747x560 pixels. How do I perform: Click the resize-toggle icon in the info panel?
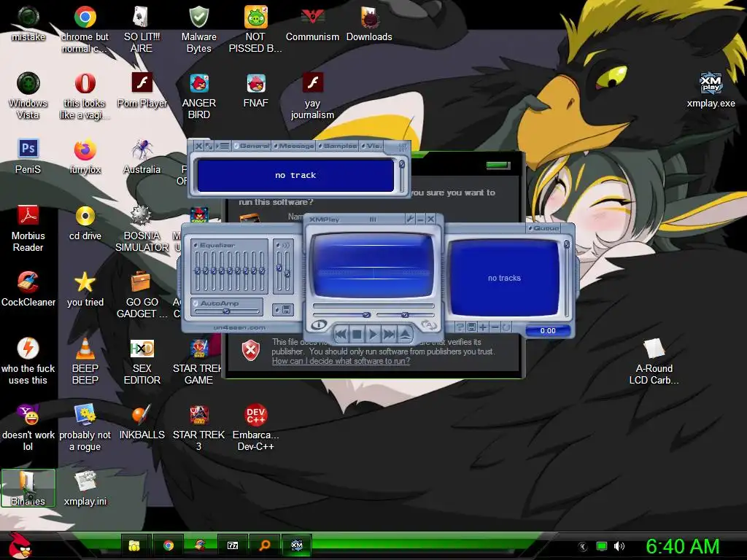click(209, 146)
